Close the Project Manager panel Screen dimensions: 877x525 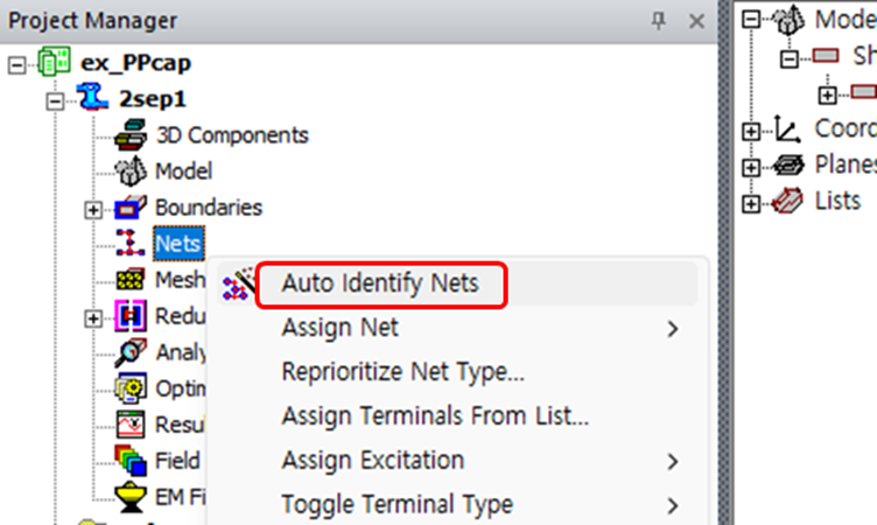(696, 21)
